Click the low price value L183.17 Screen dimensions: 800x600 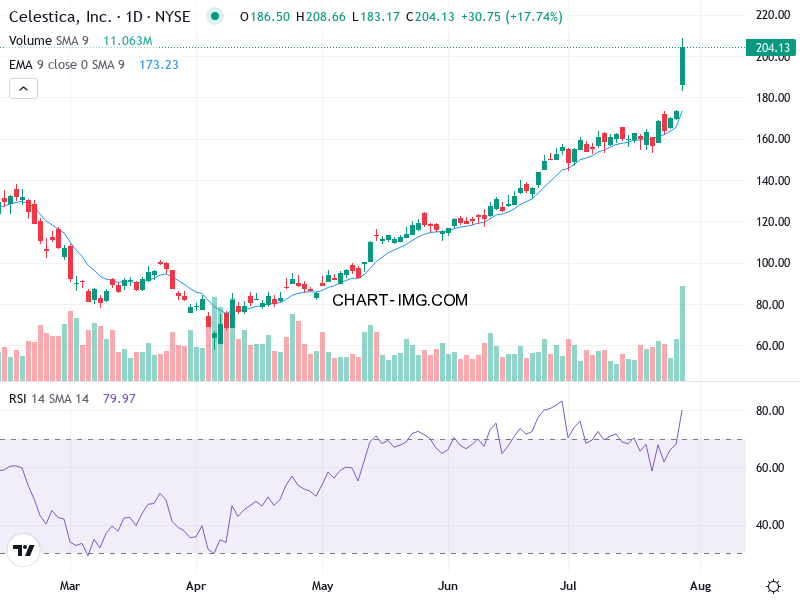(376, 17)
